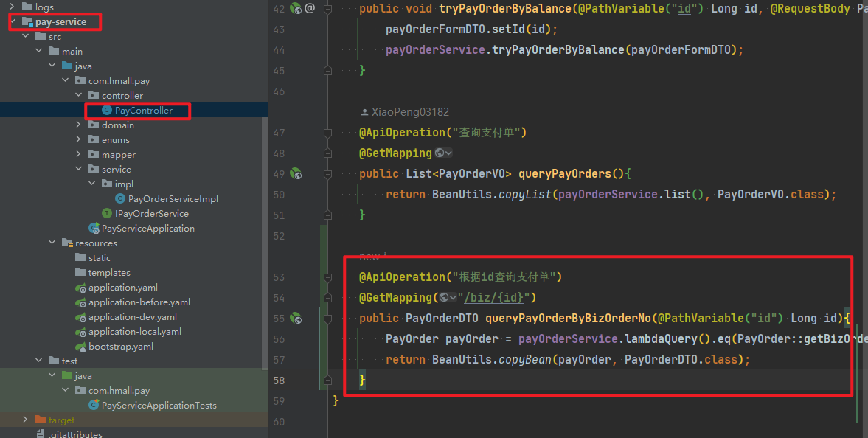Click the PayServiceApplicationTests class icon
This screenshot has width=868, height=438.
coord(94,406)
